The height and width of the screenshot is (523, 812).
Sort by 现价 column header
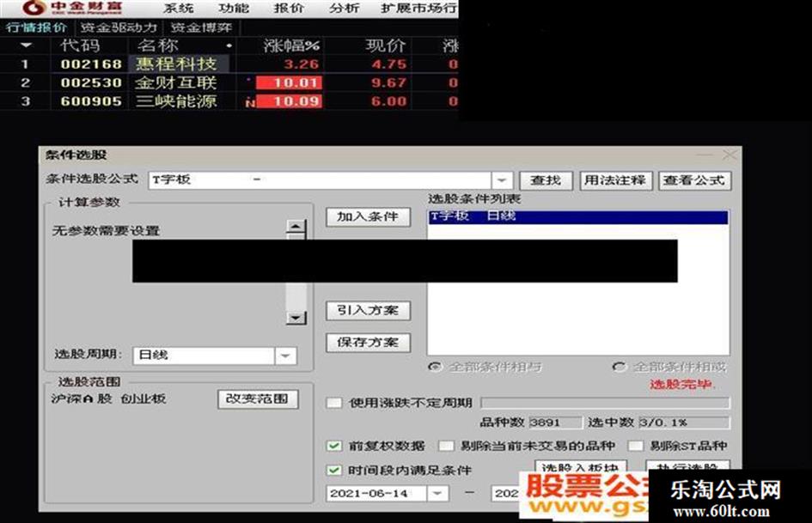pos(386,46)
